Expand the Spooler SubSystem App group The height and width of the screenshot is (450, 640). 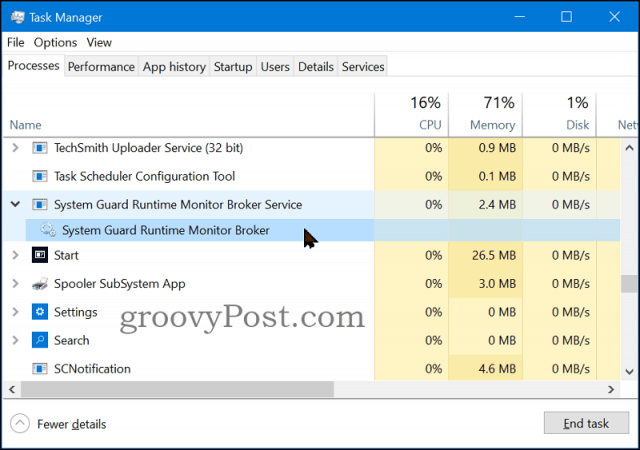click(15, 284)
